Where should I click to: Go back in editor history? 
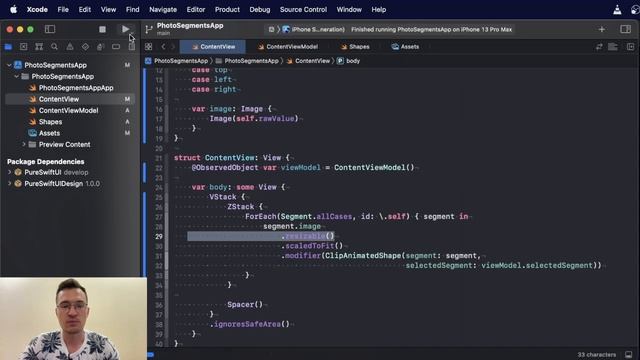click(163, 47)
